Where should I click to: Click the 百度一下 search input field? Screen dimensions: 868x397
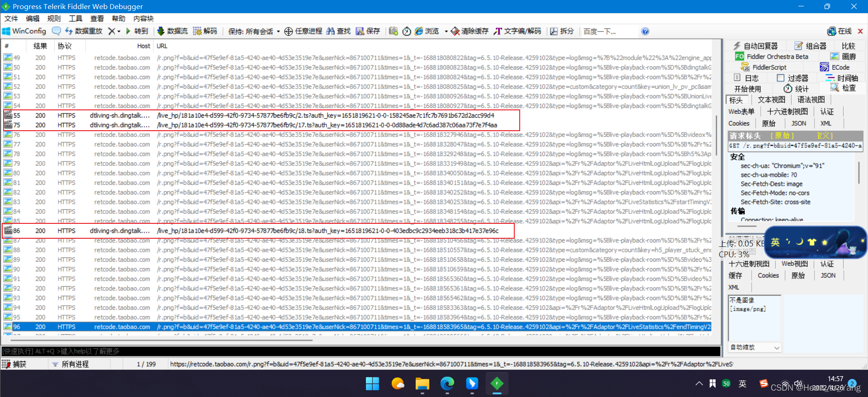(x=609, y=31)
